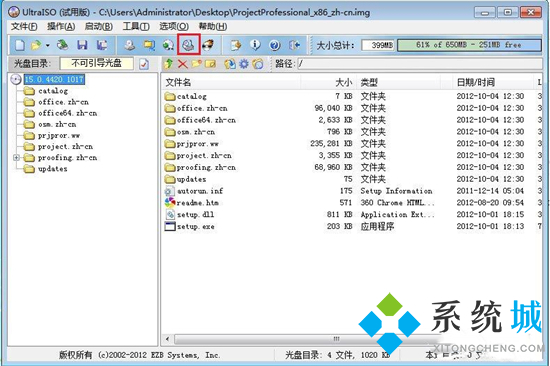550x366 pixels.
Task: Click the Open file folder icon
Action: point(35,45)
